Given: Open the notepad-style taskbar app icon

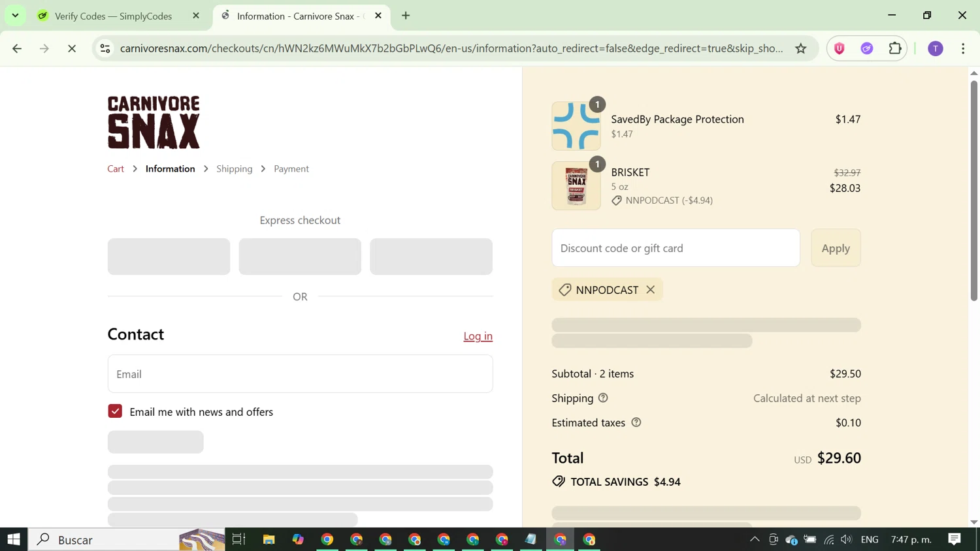Looking at the screenshot, I should pos(531,539).
